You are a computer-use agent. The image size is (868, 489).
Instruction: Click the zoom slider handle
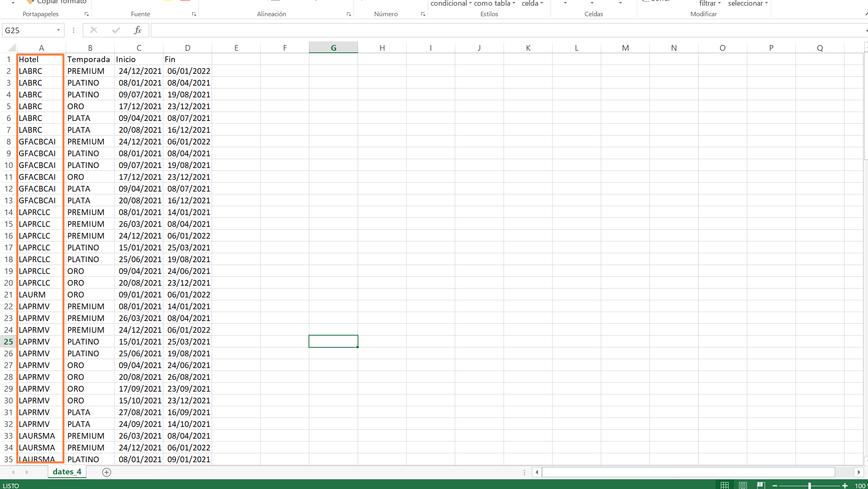809,485
